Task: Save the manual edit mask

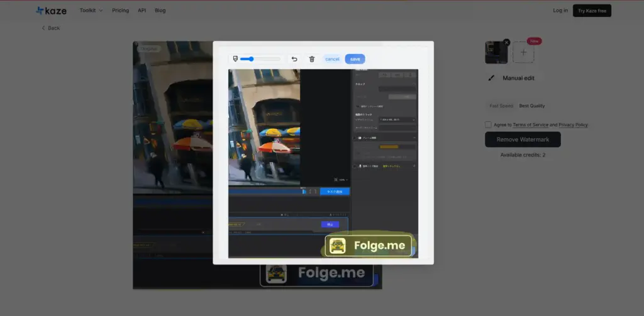Action: point(355,59)
